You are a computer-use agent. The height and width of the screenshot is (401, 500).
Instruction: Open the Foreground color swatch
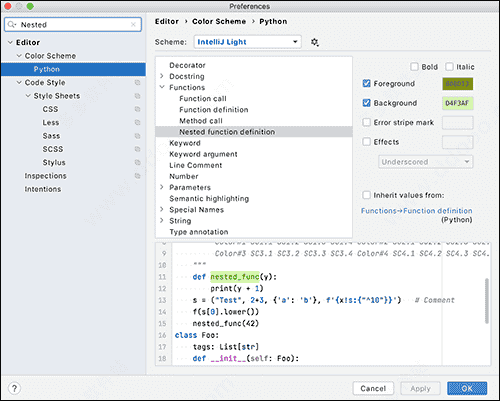(x=457, y=84)
